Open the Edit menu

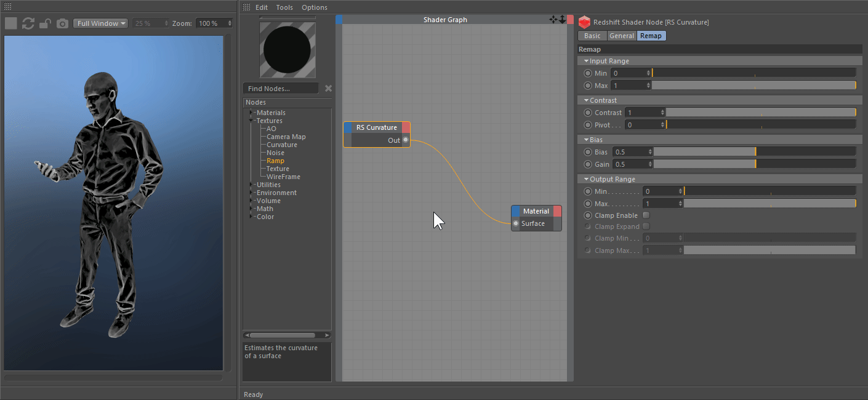[262, 7]
